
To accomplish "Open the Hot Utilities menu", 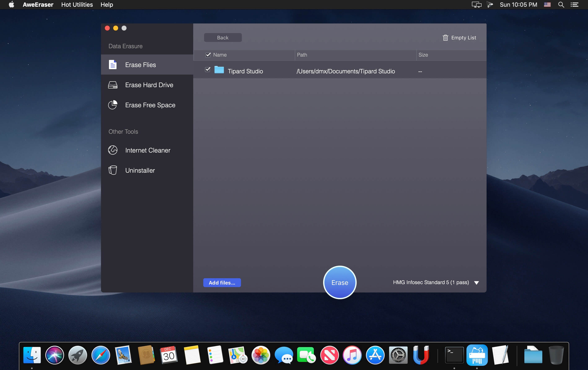I will pos(77,5).
